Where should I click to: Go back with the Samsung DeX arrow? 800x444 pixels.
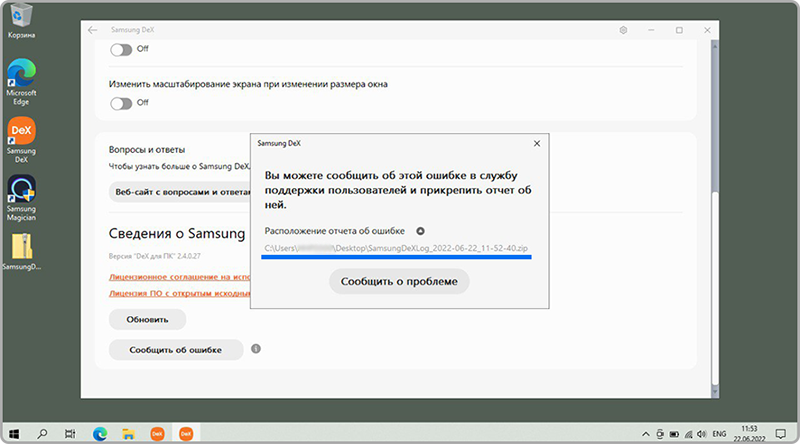pyautogui.click(x=92, y=30)
